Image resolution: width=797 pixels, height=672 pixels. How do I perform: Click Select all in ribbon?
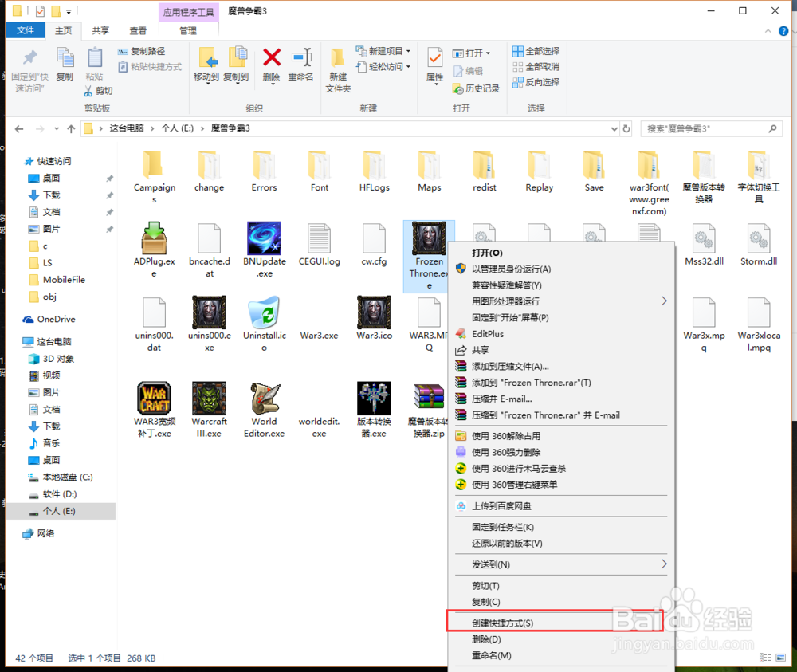click(536, 51)
